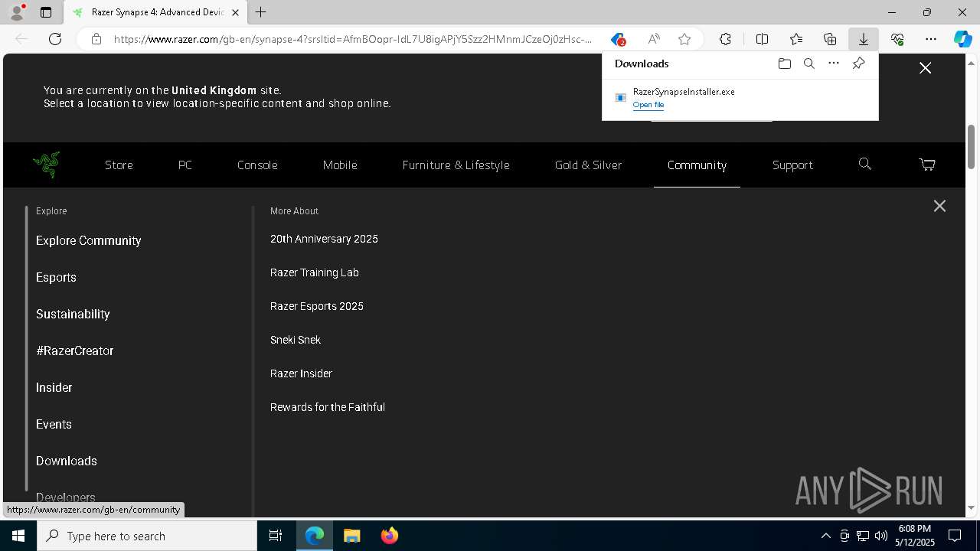Open the Insider link

(x=54, y=387)
